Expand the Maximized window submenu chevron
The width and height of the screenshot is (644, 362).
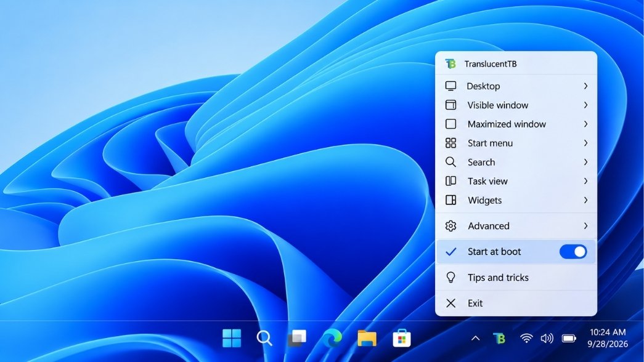(585, 124)
